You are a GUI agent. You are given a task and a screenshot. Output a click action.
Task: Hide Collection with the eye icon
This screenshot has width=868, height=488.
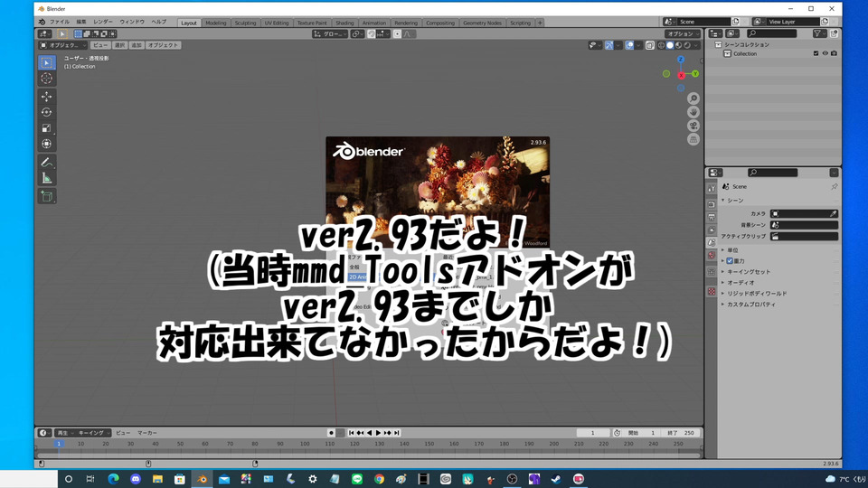coord(825,53)
